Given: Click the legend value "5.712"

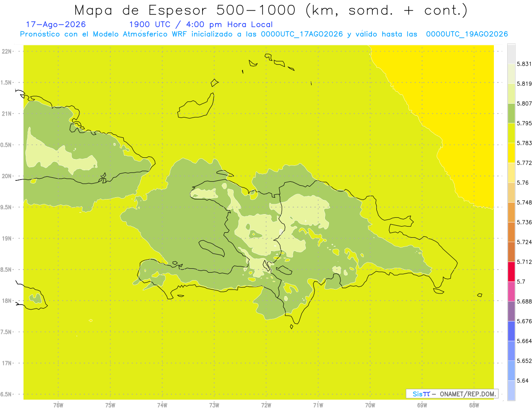Looking at the screenshot, I should coord(524,262).
